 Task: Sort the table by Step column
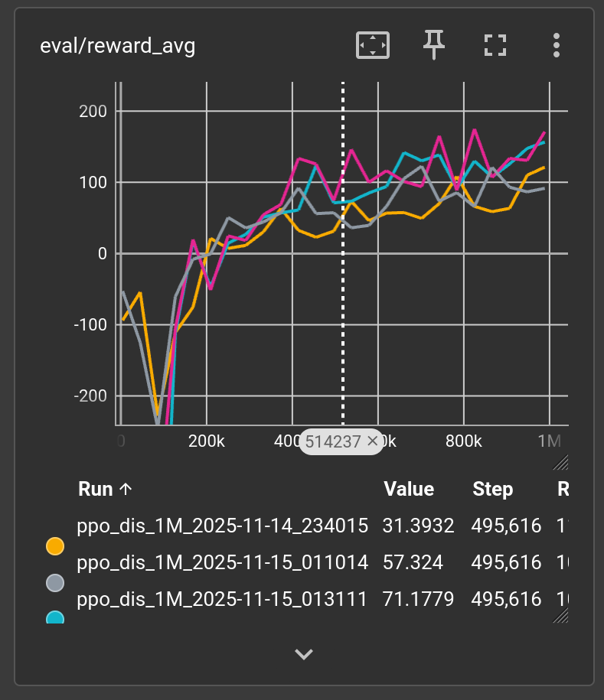[493, 490]
